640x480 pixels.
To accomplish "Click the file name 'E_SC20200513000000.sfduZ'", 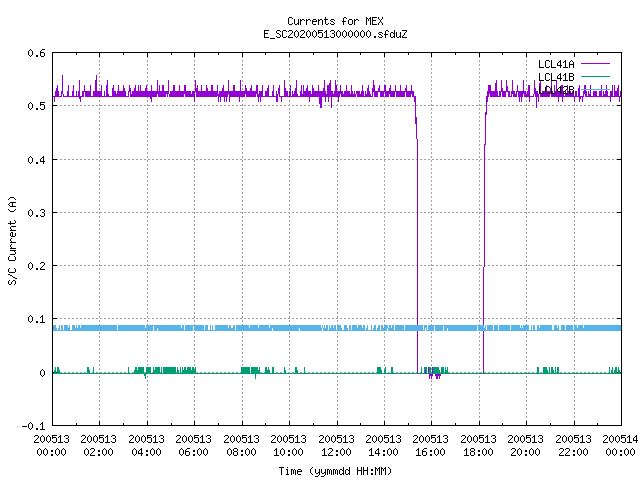I will tap(335, 34).
